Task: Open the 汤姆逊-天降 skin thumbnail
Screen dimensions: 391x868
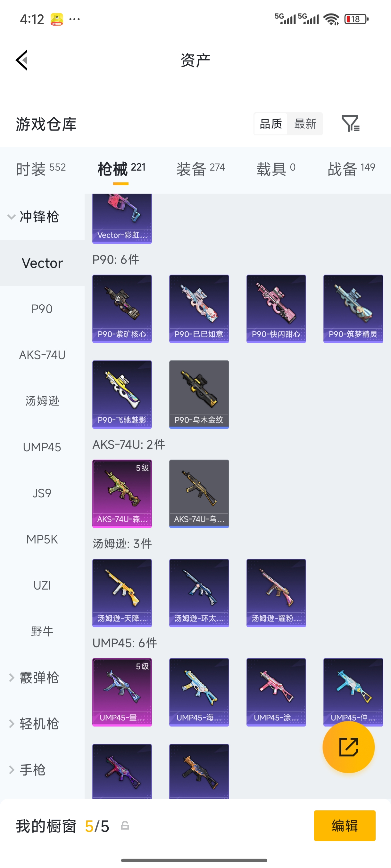Action: (122, 593)
